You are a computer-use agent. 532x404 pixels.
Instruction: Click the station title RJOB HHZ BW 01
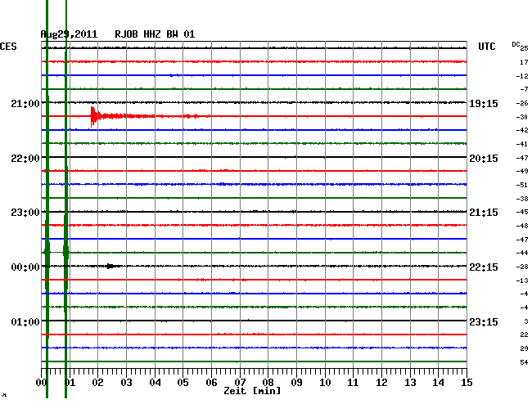pyautogui.click(x=155, y=34)
